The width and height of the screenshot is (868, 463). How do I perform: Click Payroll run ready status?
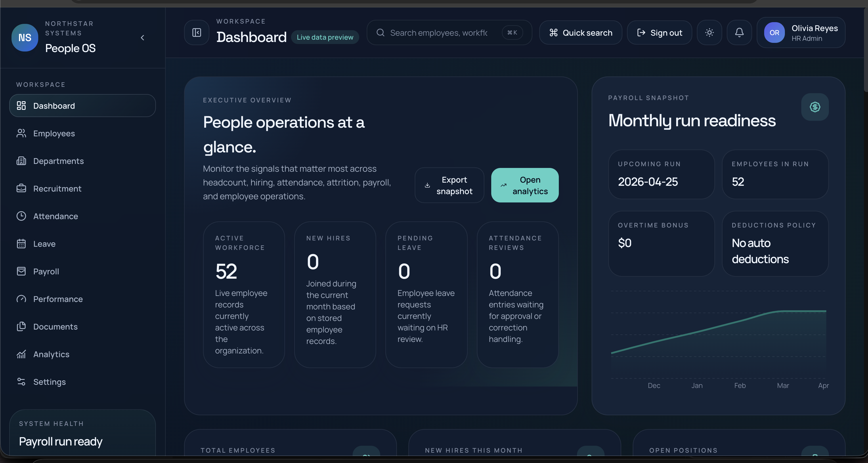pyautogui.click(x=61, y=441)
